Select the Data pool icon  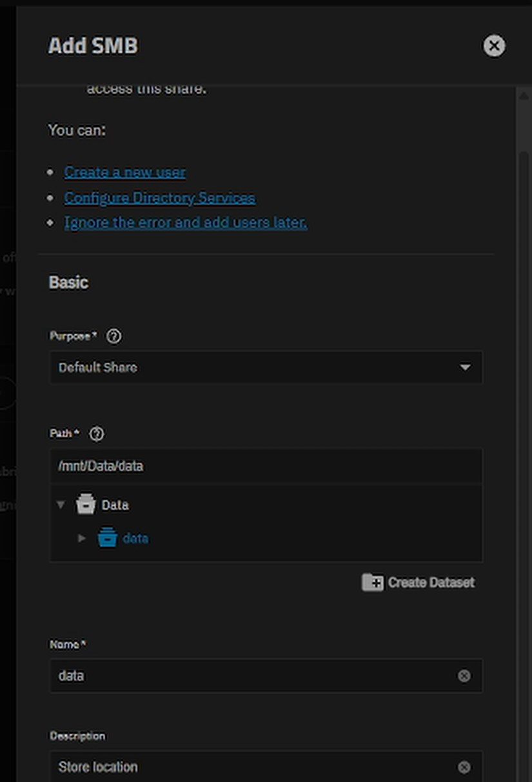point(86,504)
